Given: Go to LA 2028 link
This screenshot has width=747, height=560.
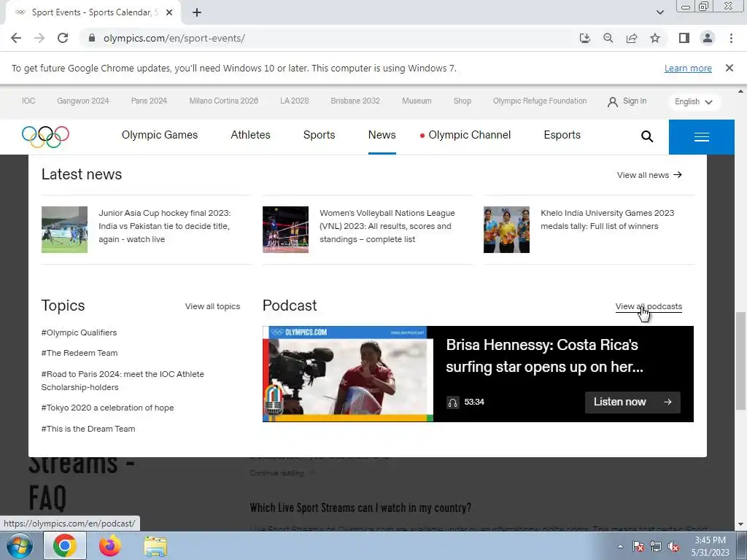Looking at the screenshot, I should click(295, 101).
